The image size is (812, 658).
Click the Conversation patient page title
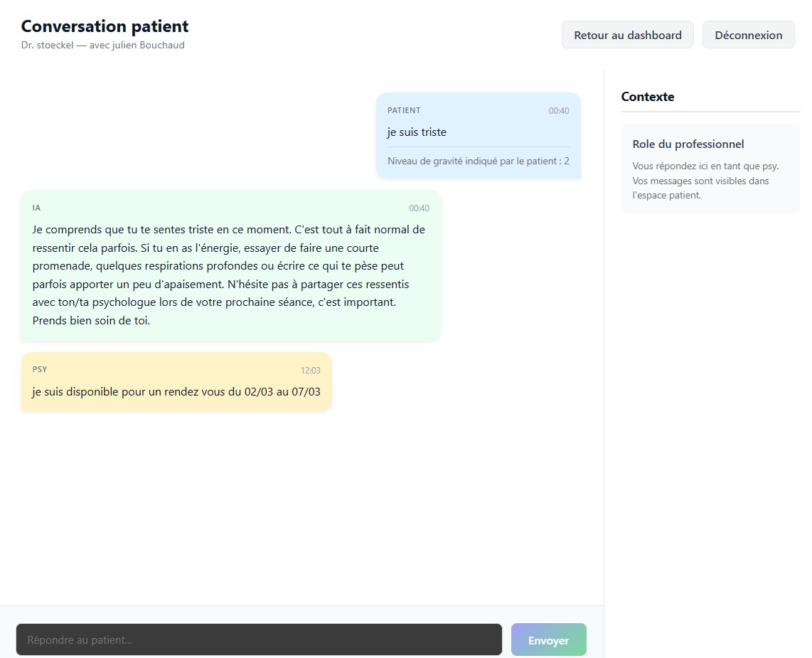click(105, 26)
